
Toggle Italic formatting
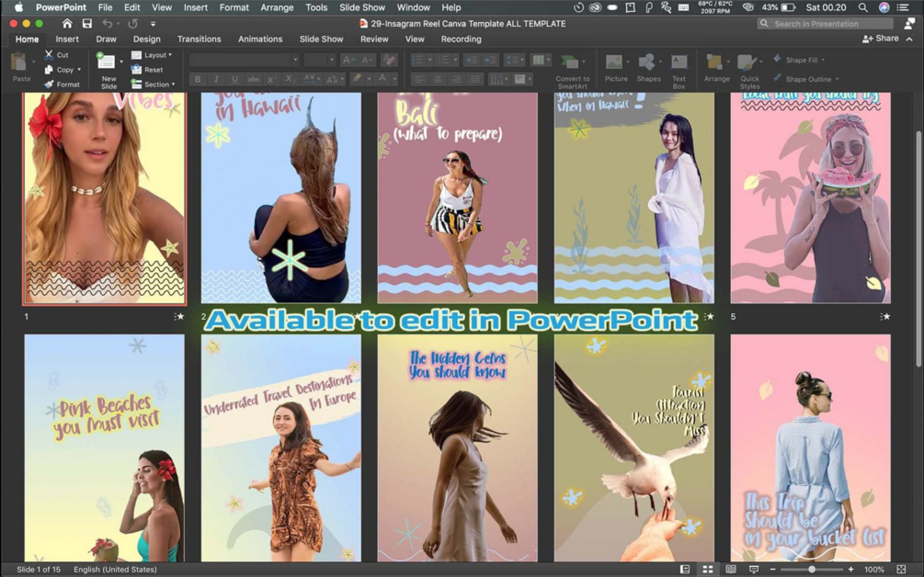(x=216, y=79)
